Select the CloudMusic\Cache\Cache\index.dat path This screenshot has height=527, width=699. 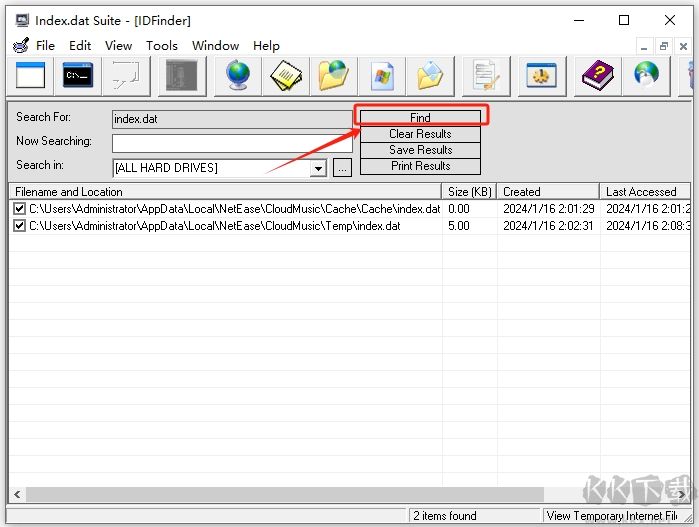click(234, 209)
